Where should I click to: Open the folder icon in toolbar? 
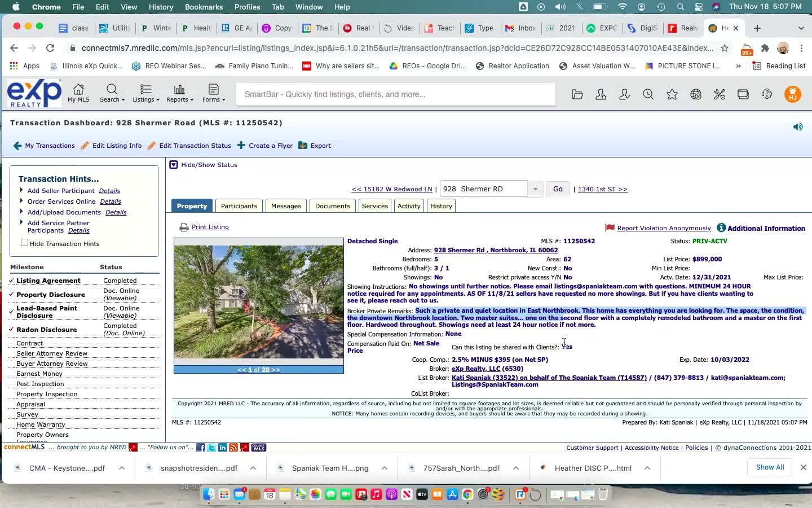[577, 94]
